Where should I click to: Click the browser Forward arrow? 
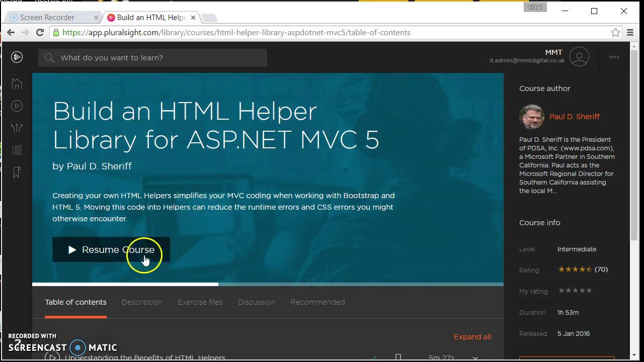26,32
